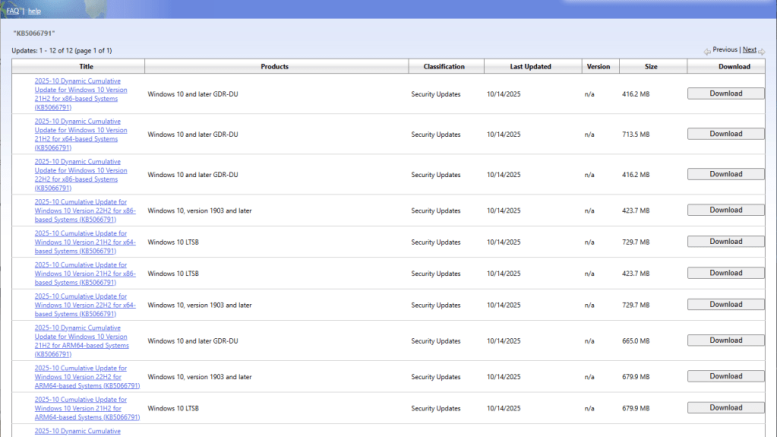Sort by Classification column header

click(444, 66)
